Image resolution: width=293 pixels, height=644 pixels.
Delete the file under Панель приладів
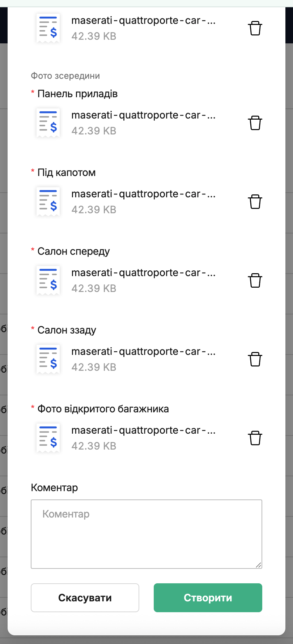pos(255,123)
